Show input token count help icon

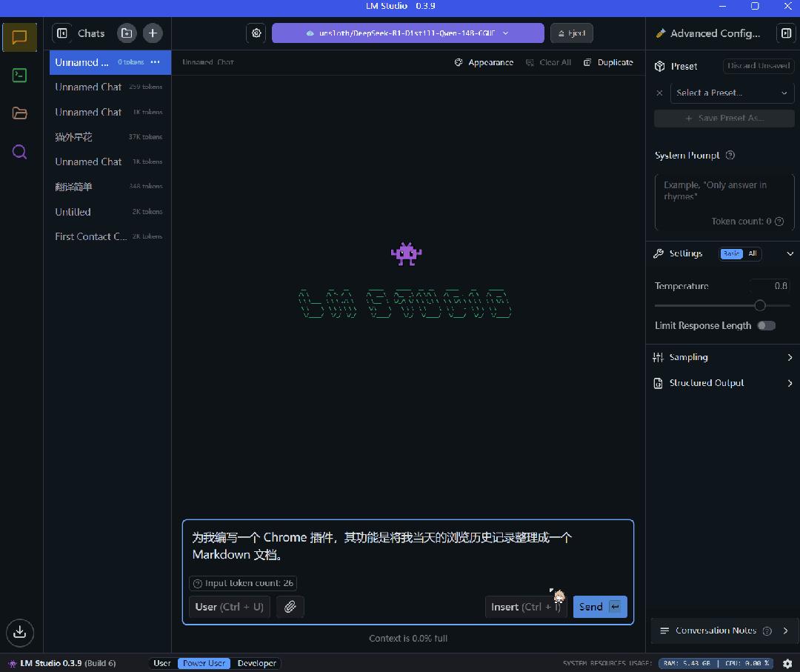click(198, 583)
